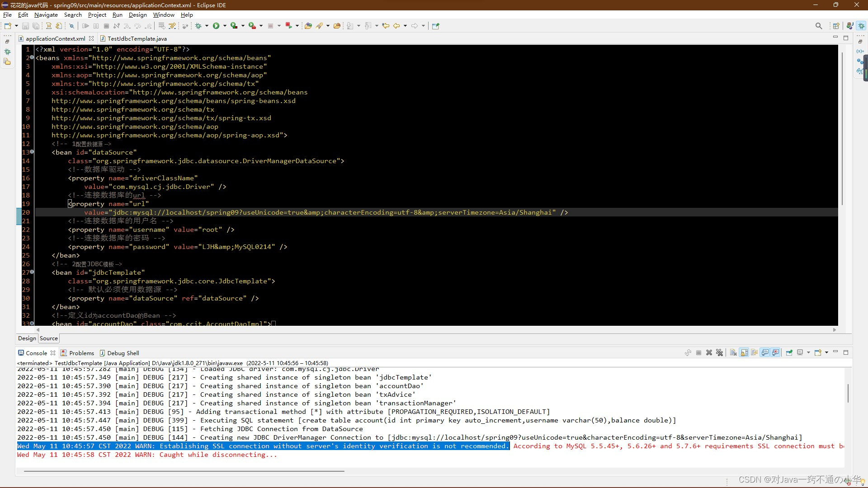The height and width of the screenshot is (488, 868).
Task: Click the horizontal scrollbar below the console
Action: click(x=181, y=471)
